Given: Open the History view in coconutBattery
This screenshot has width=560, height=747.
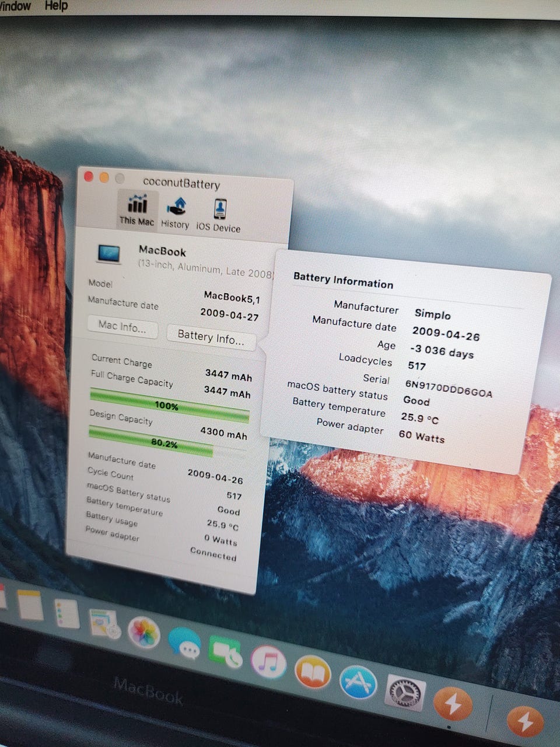Looking at the screenshot, I should [175, 213].
